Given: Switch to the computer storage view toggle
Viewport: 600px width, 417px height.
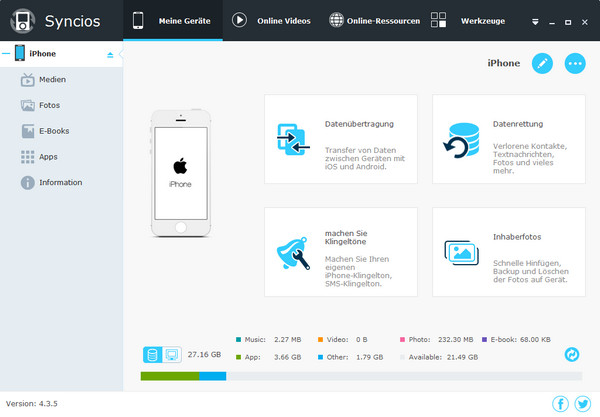Looking at the screenshot, I should pyautogui.click(x=172, y=355).
